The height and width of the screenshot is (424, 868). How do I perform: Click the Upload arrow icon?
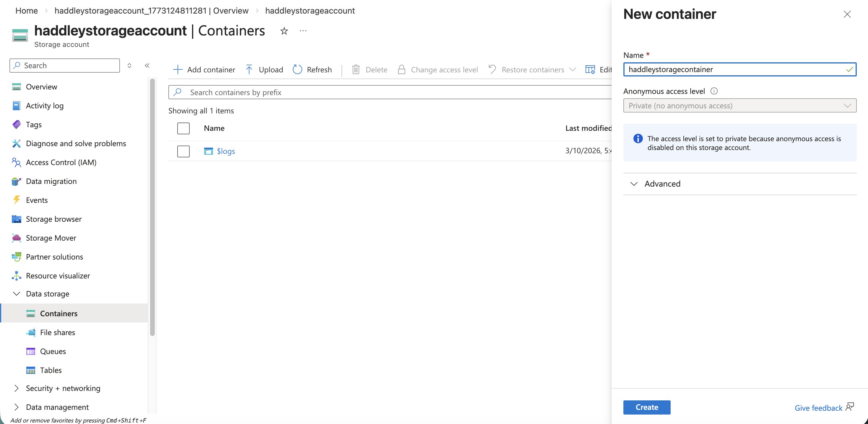tap(249, 69)
